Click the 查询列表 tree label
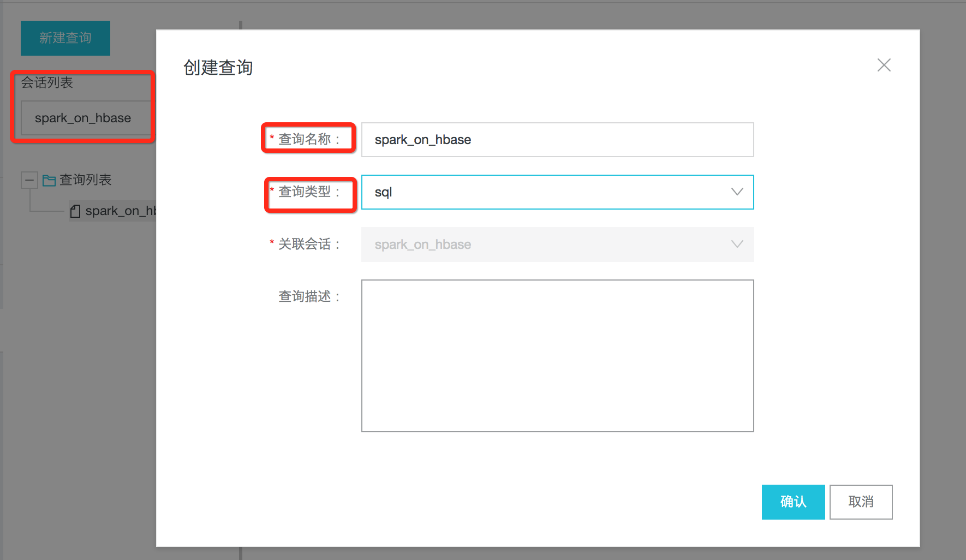The height and width of the screenshot is (560, 966). pyautogui.click(x=85, y=180)
